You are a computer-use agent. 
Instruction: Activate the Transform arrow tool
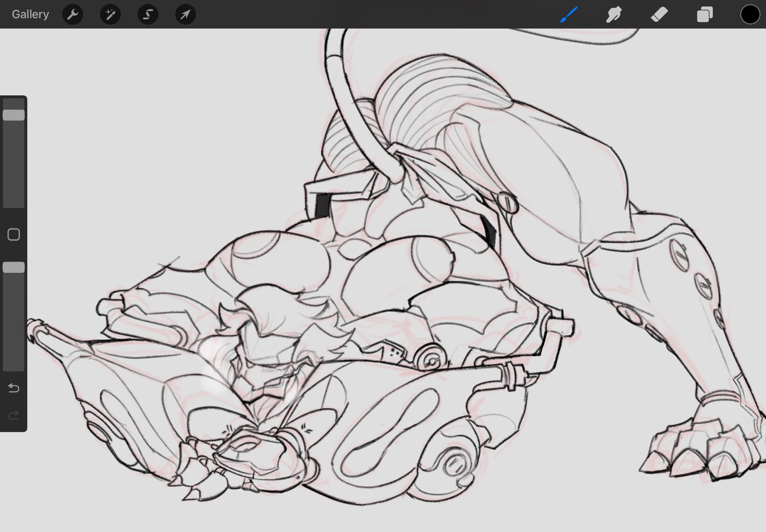click(186, 15)
